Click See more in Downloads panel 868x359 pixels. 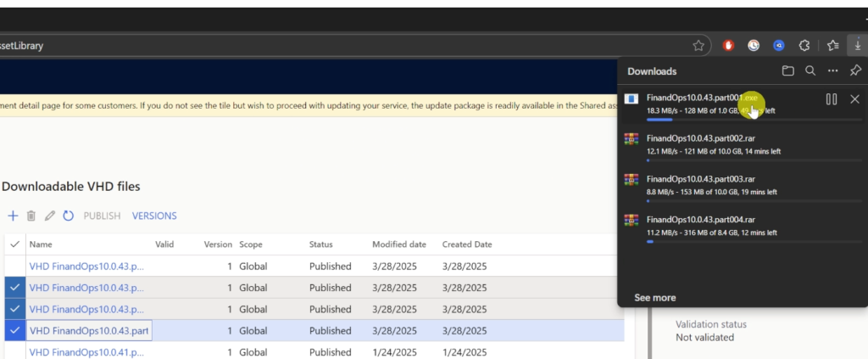[x=654, y=298]
